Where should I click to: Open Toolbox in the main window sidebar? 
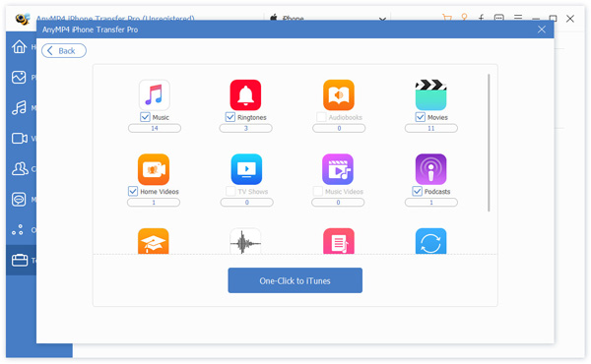click(x=22, y=260)
